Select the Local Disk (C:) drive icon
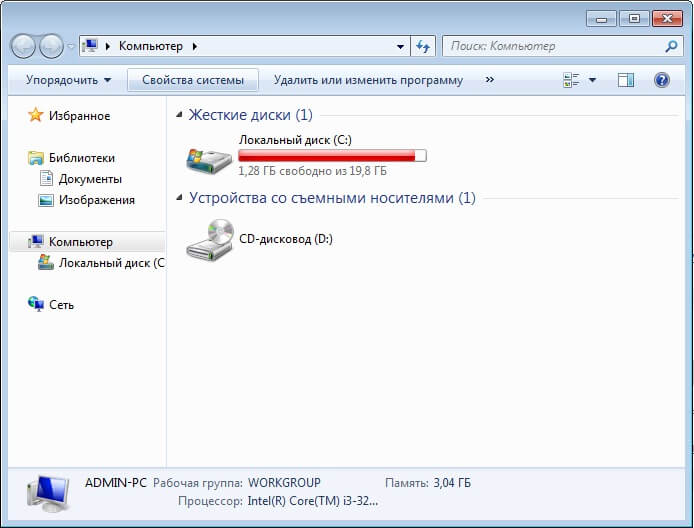Screen dimensions: 694x528 pos(209,157)
